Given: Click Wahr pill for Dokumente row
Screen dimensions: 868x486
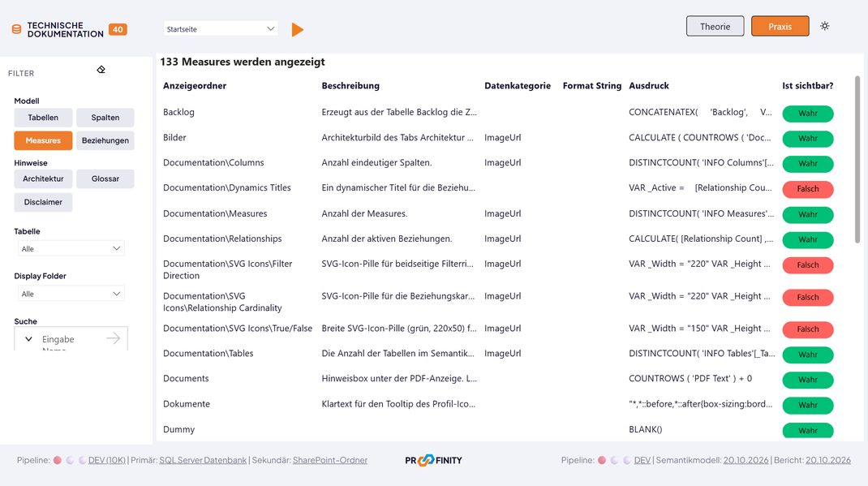Looking at the screenshot, I should (x=808, y=405).
